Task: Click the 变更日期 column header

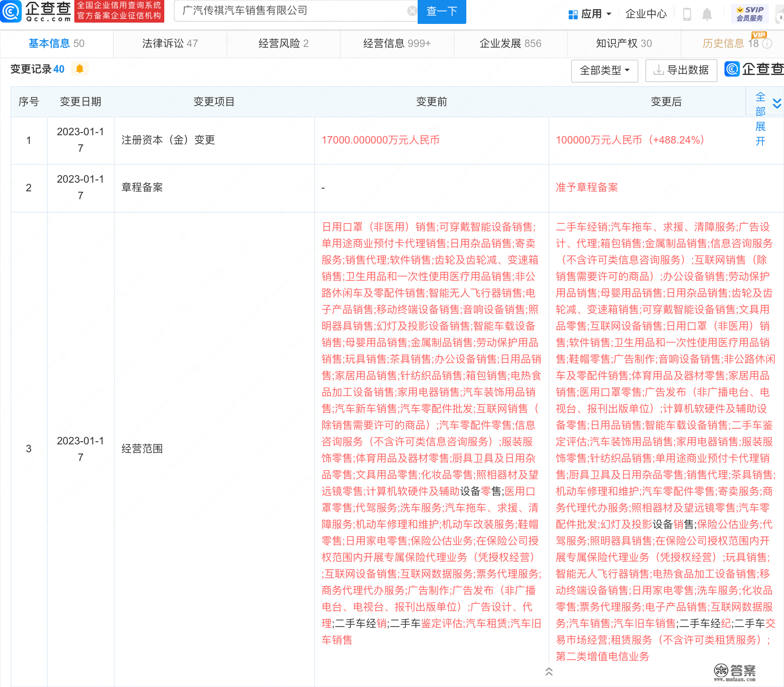Action: 80,102
